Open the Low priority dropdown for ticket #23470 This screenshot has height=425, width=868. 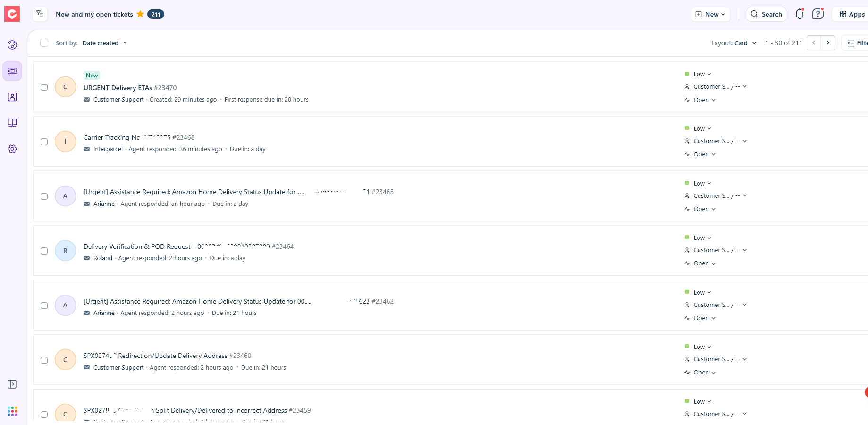coord(702,74)
